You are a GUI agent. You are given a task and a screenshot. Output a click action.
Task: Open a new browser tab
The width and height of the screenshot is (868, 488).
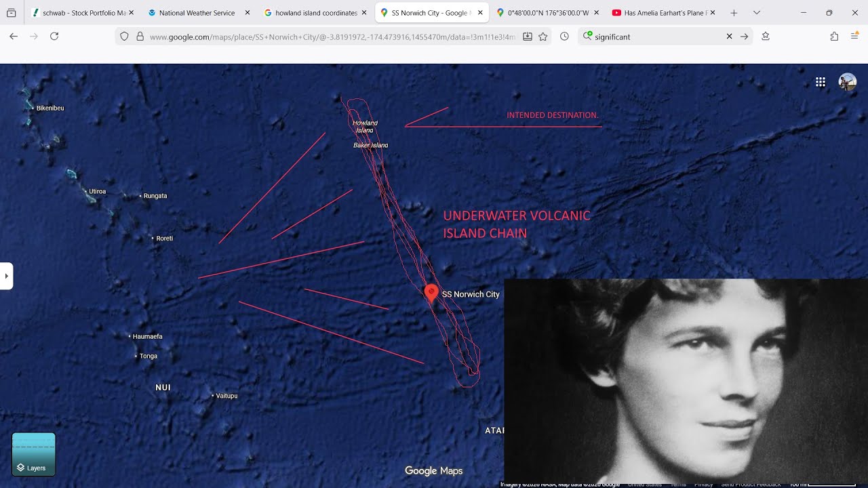point(734,13)
